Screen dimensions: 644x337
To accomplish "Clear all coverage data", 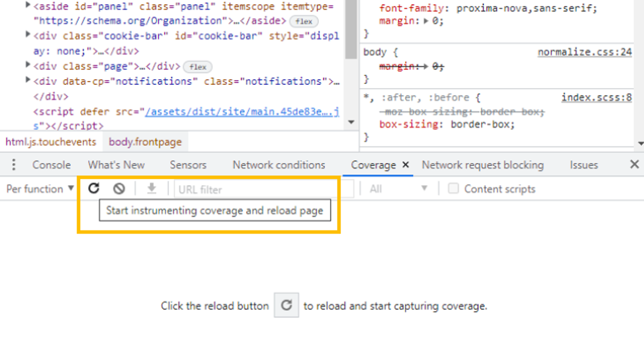I will [119, 188].
